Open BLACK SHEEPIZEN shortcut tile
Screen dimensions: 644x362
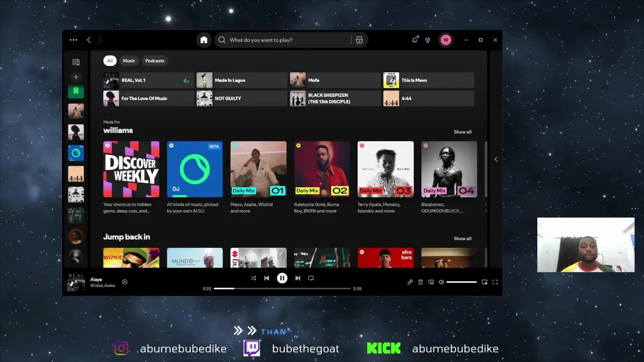335,99
